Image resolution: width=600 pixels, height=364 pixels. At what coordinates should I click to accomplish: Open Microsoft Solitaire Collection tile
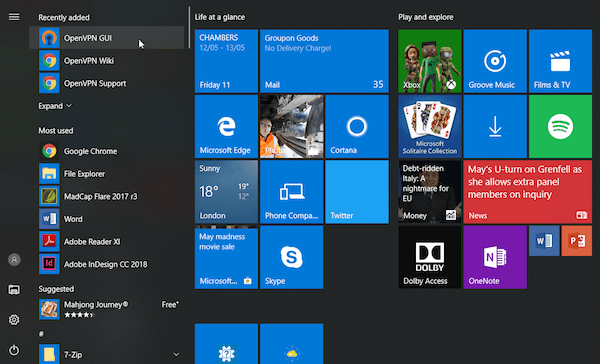click(430, 127)
